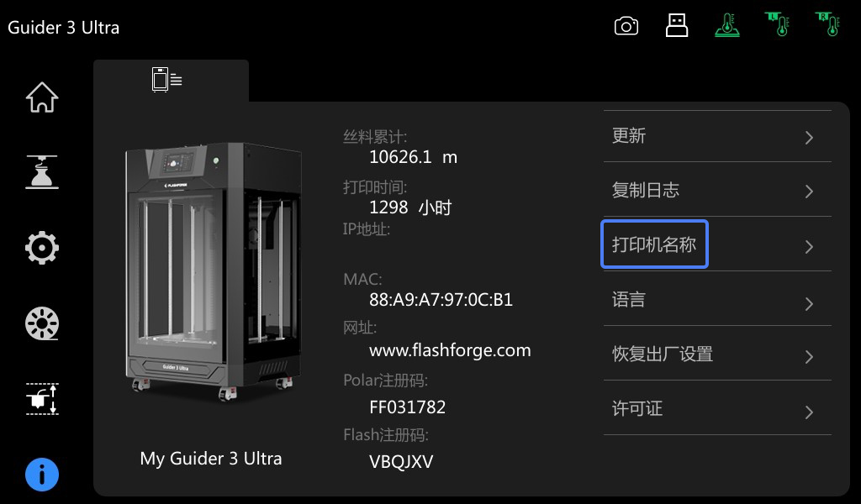Open the 打印机名称 printer name option

click(x=717, y=244)
